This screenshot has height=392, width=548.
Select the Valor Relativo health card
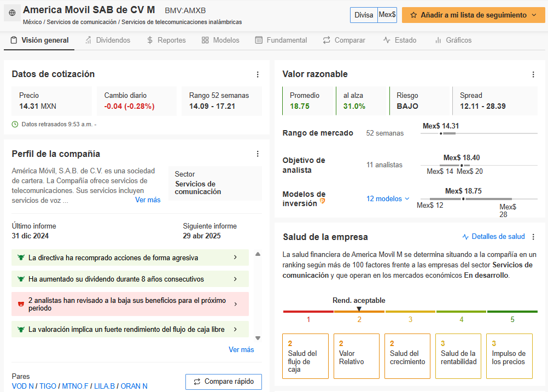(x=357, y=356)
